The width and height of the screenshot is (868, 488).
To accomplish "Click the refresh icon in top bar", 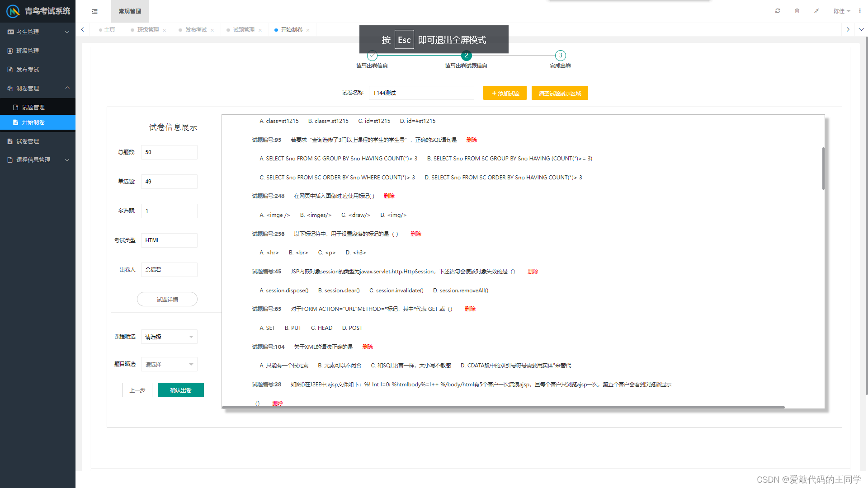I will tap(778, 11).
